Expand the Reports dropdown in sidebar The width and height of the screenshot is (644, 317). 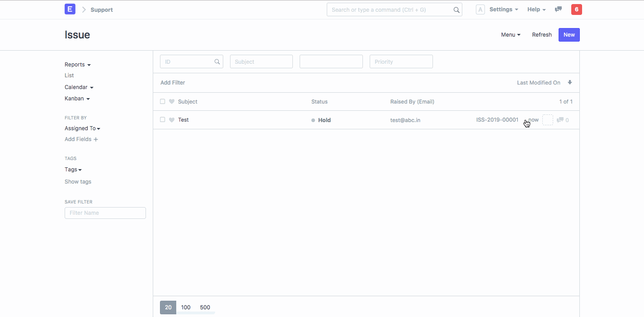click(77, 65)
